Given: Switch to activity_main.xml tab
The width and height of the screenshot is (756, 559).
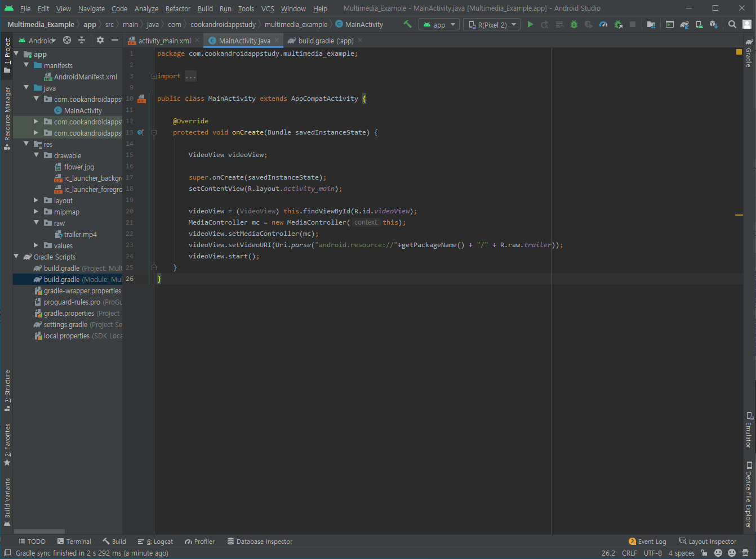Looking at the screenshot, I should point(164,41).
